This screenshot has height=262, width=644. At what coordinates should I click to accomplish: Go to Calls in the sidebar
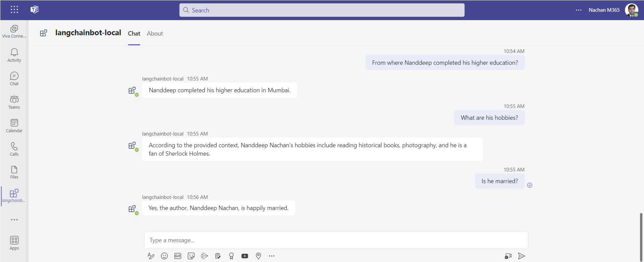(14, 149)
